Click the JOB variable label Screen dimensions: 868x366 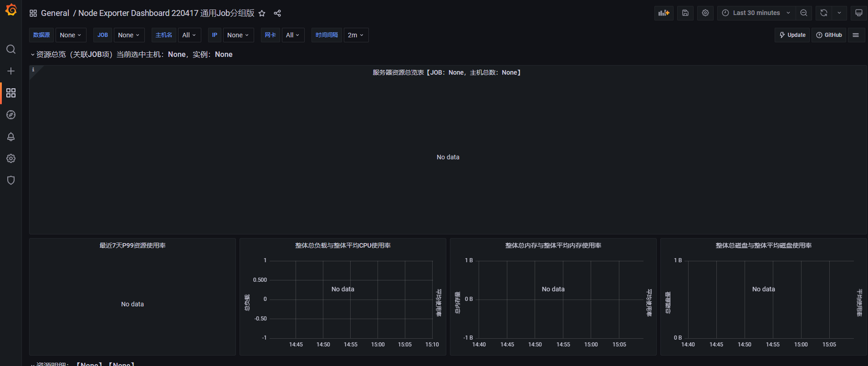click(x=102, y=35)
